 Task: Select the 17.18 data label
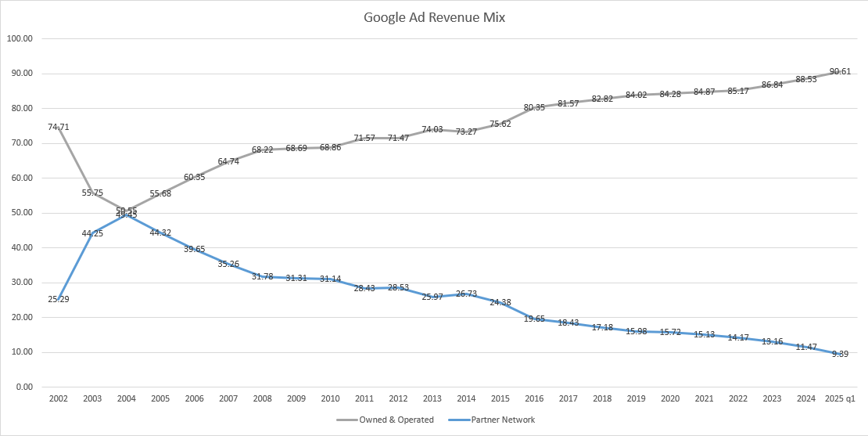(602, 327)
